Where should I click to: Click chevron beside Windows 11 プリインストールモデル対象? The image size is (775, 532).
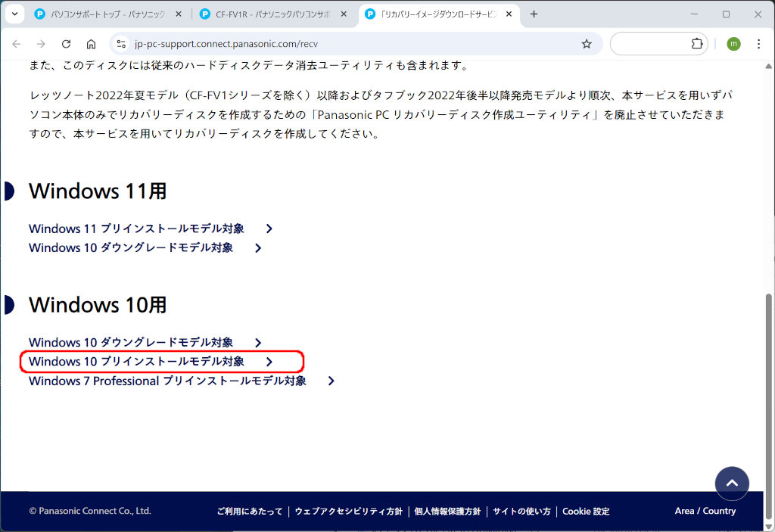click(x=269, y=229)
